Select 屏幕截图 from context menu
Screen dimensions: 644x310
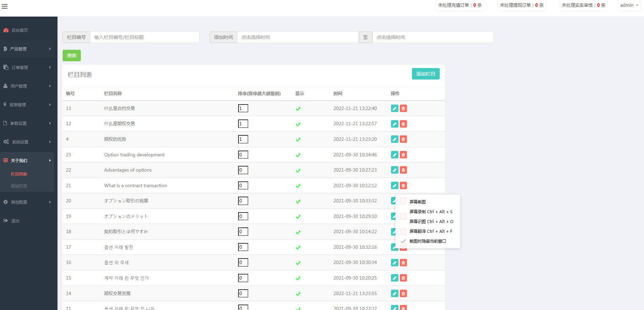click(x=418, y=202)
